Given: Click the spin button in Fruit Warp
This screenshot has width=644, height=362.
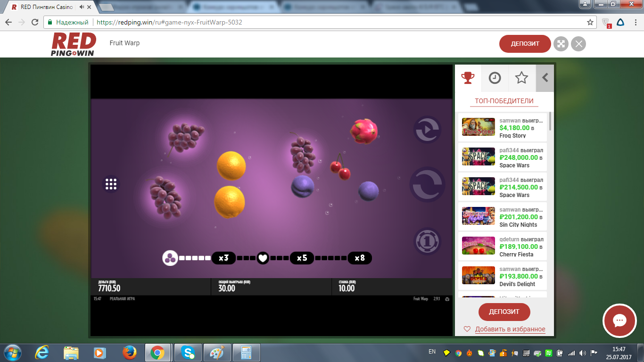Looking at the screenshot, I should (427, 185).
